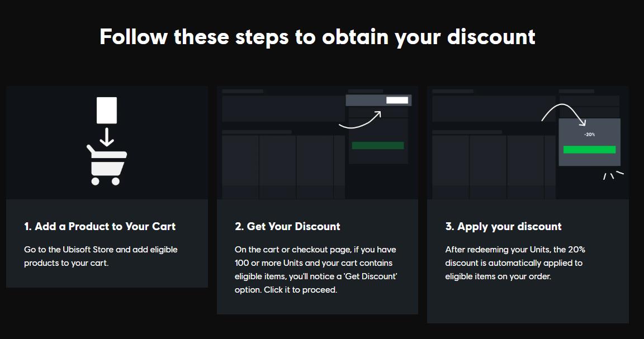Select the 'Get Your Discount' heading

287,227
